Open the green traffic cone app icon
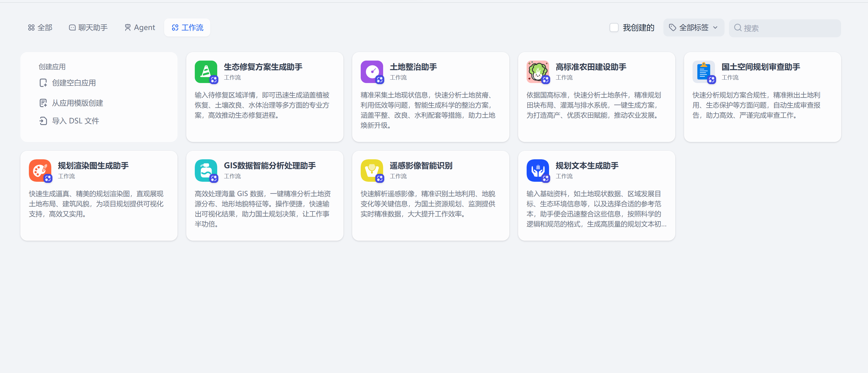Screen dimensions: 868x373 pyautogui.click(x=205, y=72)
